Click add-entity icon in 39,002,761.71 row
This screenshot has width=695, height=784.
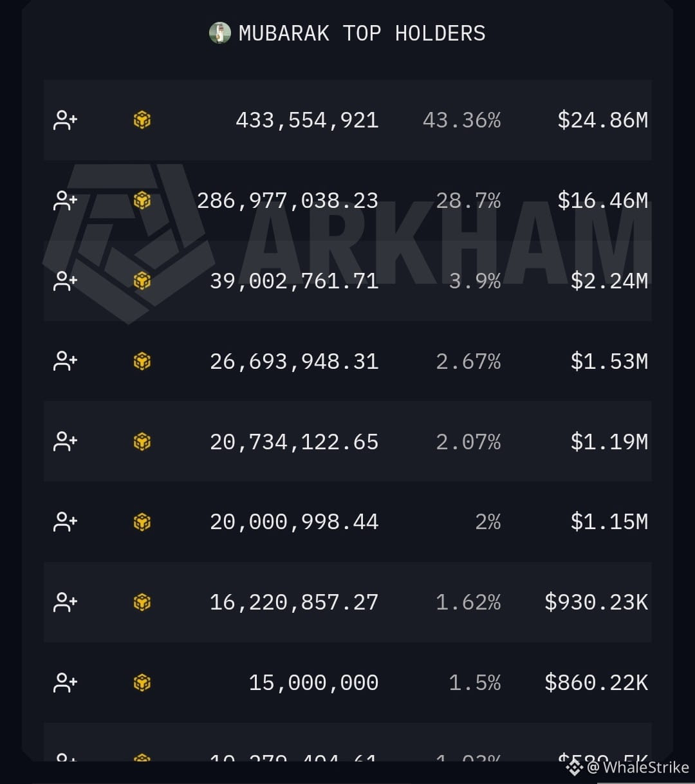pyautogui.click(x=65, y=281)
